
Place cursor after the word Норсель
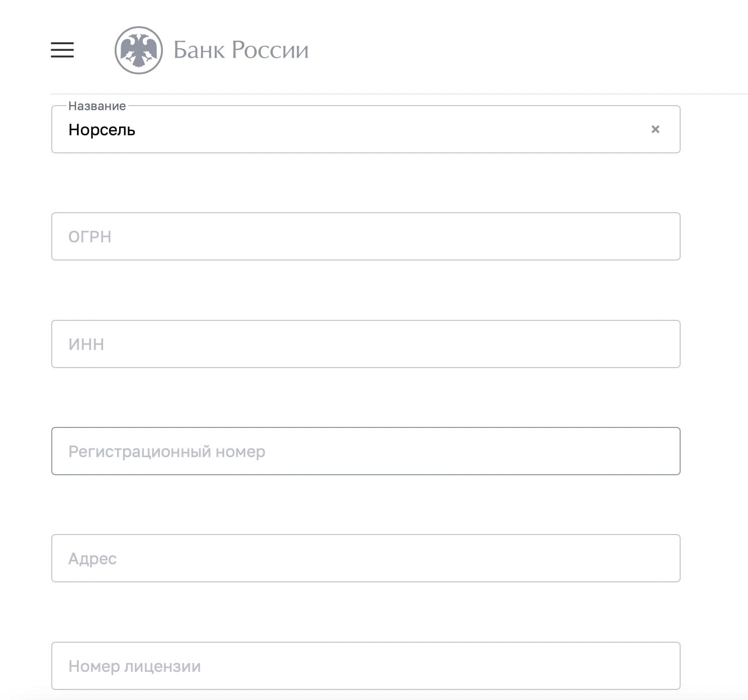pos(137,130)
